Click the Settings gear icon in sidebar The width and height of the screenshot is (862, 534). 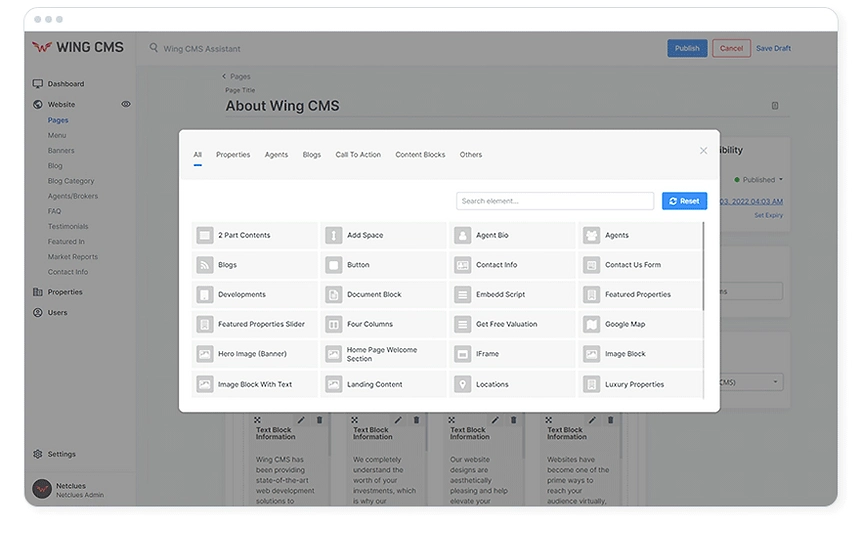coord(37,454)
